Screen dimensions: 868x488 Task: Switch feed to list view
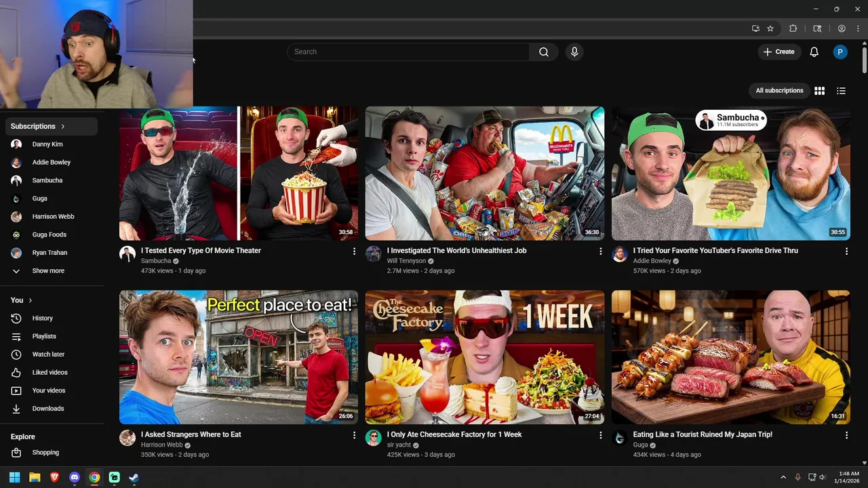click(841, 91)
